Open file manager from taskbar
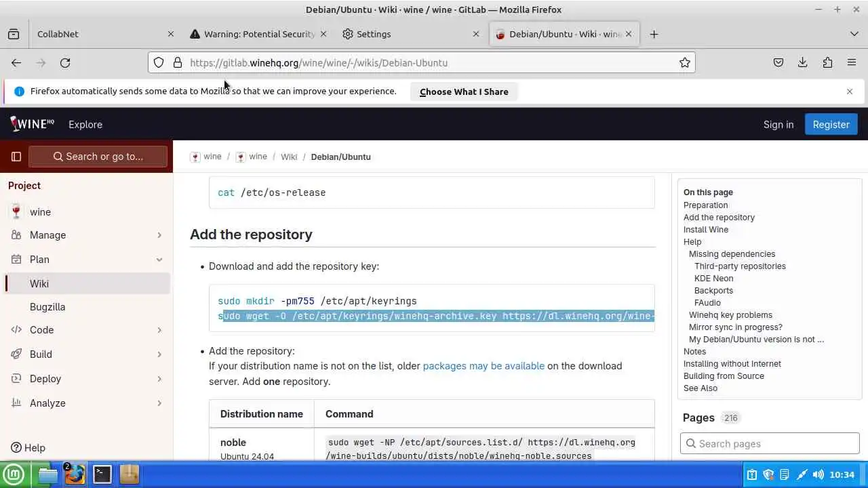 pos(48,474)
